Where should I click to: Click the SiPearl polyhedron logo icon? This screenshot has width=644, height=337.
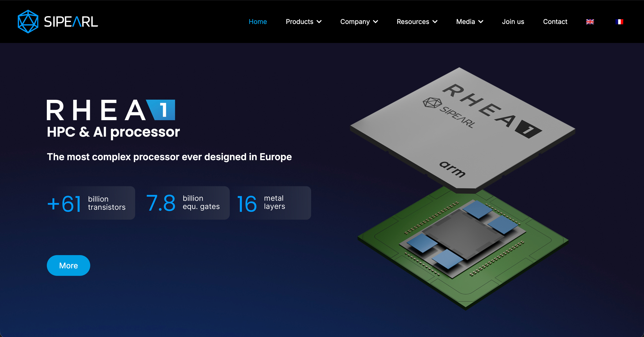(28, 22)
